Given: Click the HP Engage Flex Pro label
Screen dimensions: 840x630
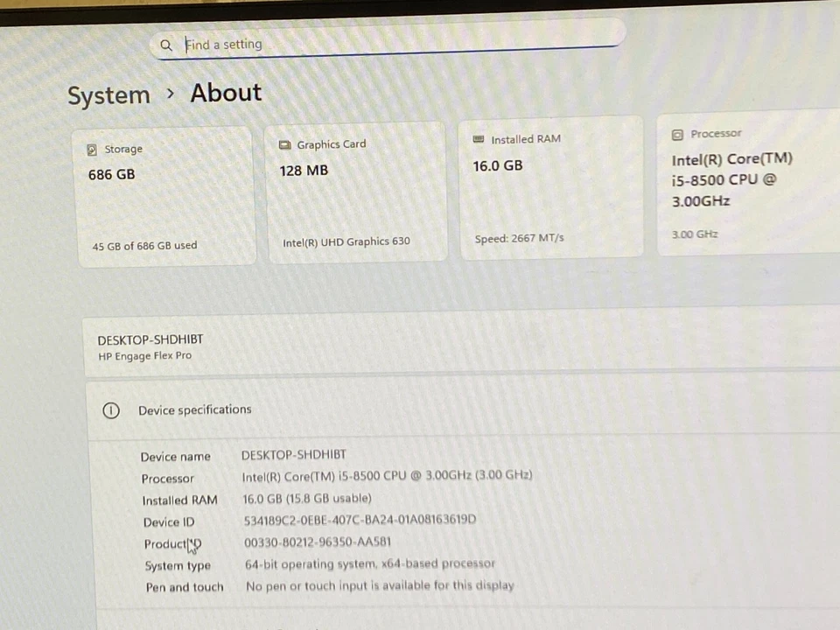Looking at the screenshot, I should point(144,355).
